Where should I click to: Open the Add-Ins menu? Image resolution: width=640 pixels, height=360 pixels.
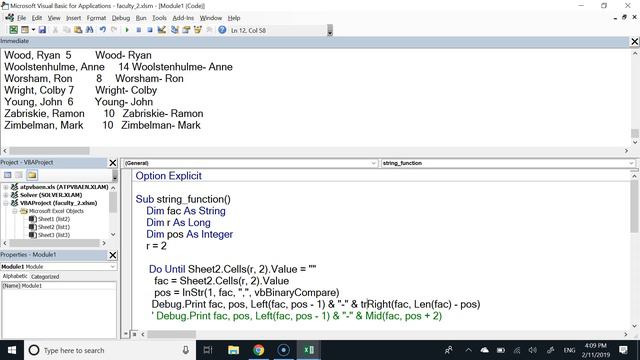[x=183, y=18]
